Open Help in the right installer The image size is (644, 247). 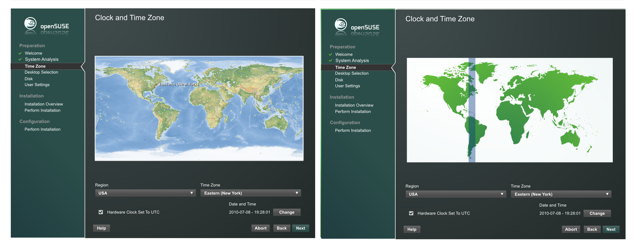(x=412, y=229)
